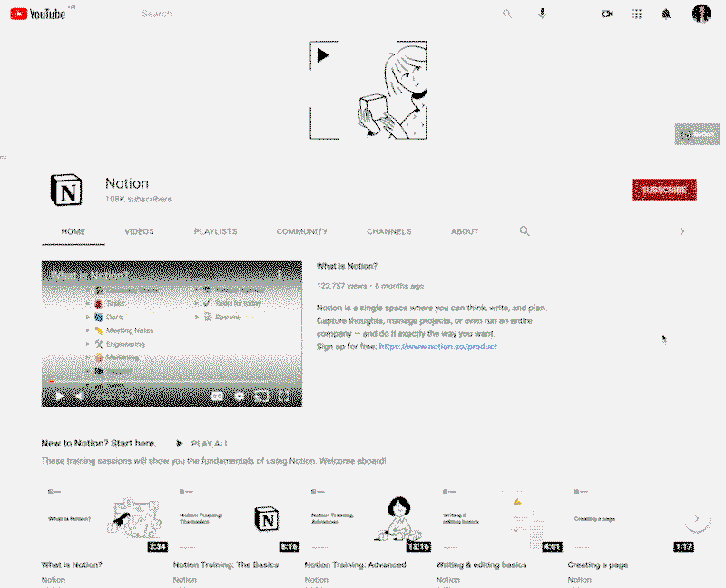This screenshot has height=588, width=726.
Task: Open the Create video camera icon
Action: [607, 14]
